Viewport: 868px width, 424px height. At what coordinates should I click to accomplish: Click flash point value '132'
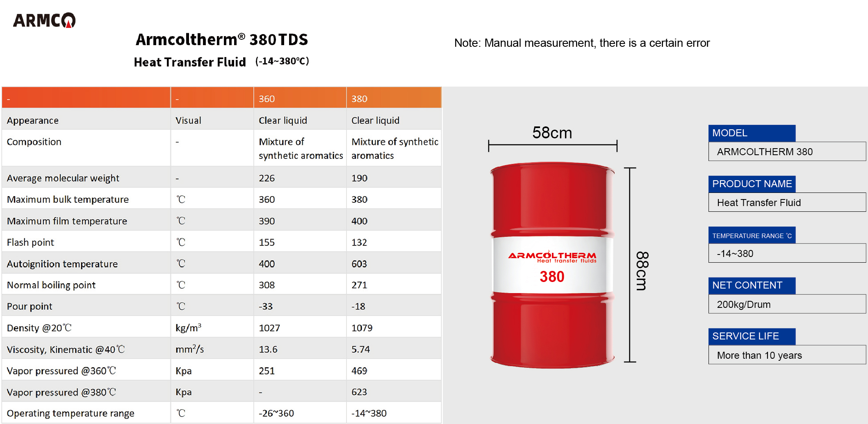coord(359,242)
